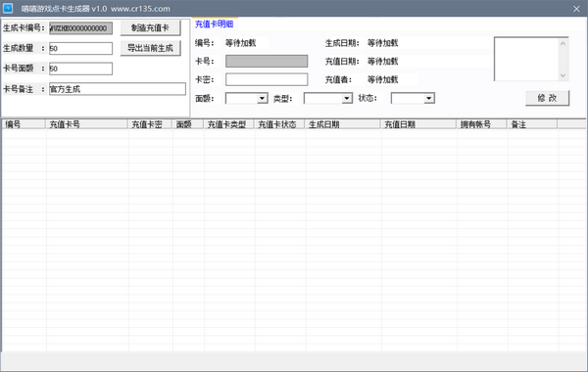Close the card generator window
Viewport: 588px width, 372px height.
pos(576,9)
